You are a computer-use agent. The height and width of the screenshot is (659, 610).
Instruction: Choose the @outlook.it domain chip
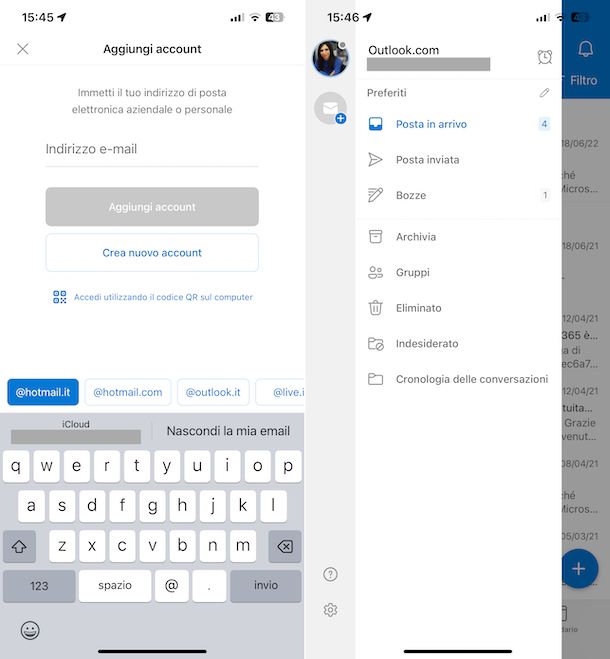tap(213, 392)
